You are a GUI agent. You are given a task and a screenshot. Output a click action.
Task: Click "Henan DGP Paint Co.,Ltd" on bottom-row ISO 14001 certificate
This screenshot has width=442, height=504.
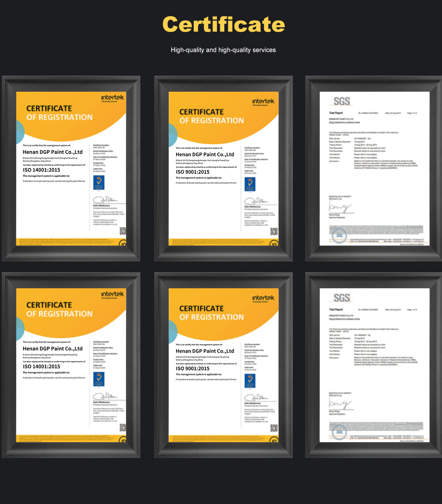point(53,349)
